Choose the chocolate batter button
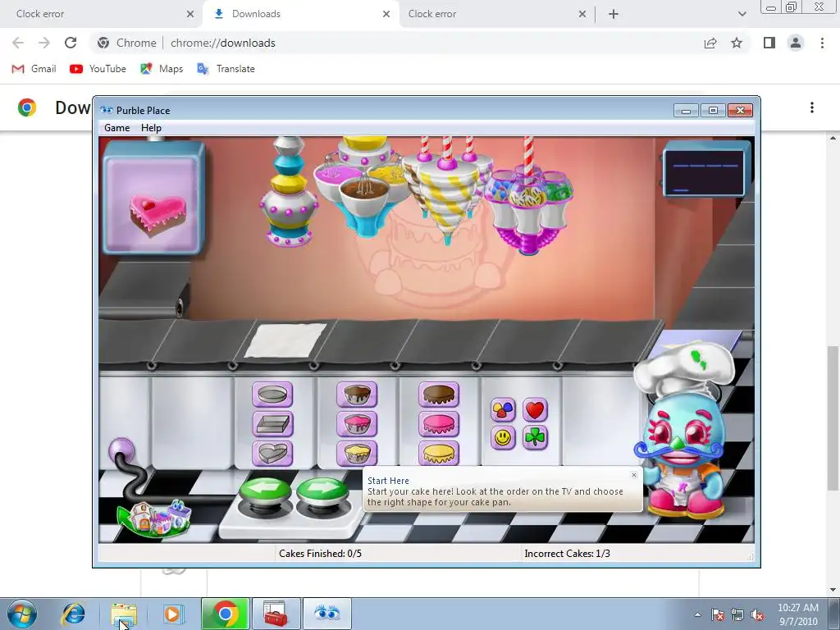 [357, 395]
